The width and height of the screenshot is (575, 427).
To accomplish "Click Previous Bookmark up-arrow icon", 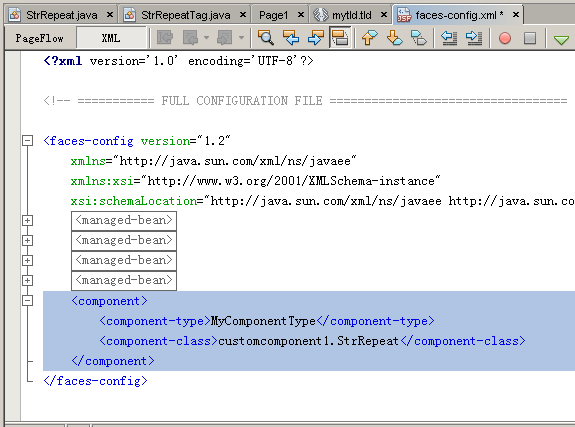I will pos(369,38).
